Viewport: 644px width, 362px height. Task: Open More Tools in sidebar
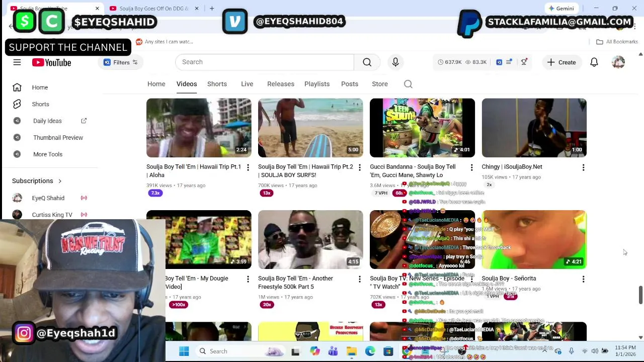coord(48,154)
